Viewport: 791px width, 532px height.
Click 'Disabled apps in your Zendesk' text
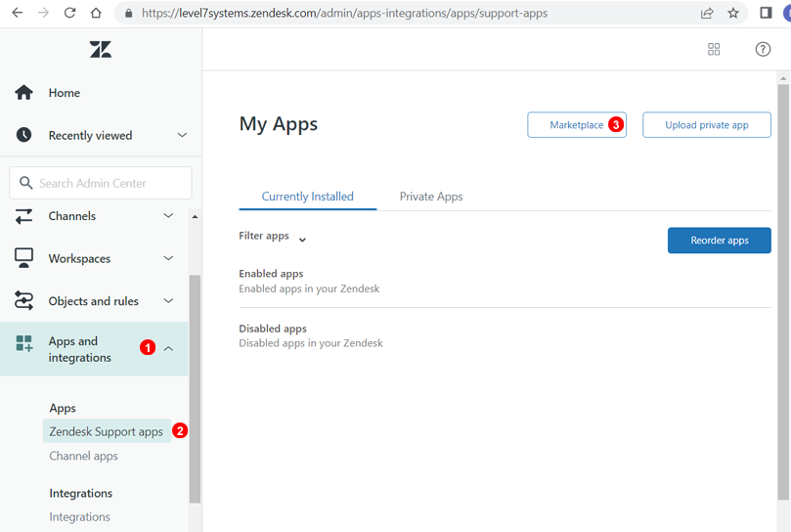point(311,343)
